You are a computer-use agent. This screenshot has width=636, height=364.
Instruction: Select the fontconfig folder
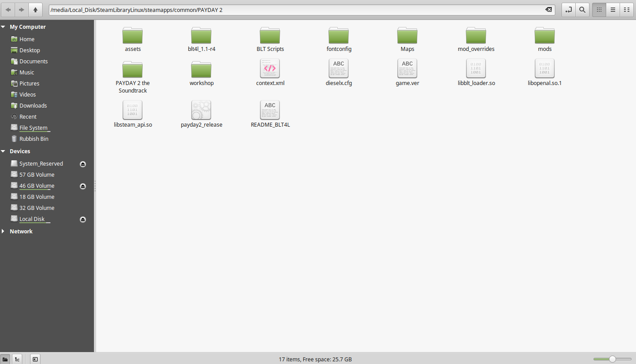pos(339,39)
